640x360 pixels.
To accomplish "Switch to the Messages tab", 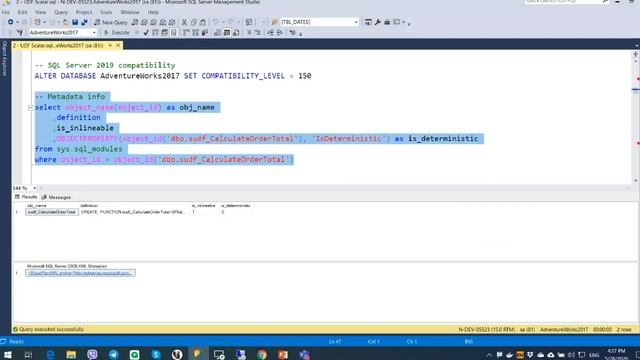I will click(56, 197).
